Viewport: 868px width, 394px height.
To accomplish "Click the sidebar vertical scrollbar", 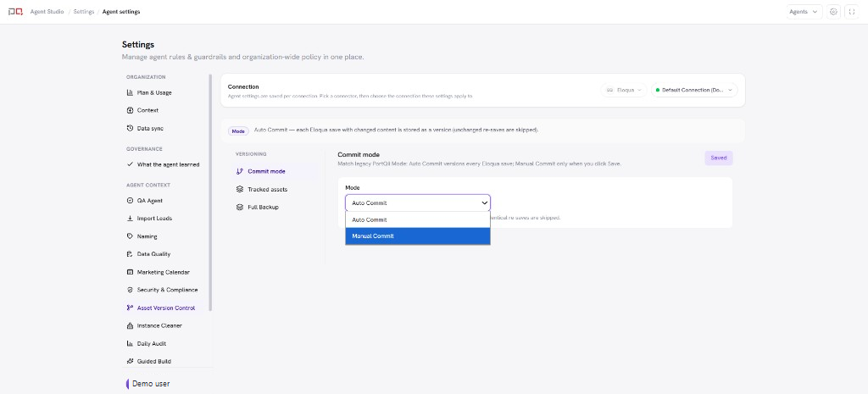I will (210, 192).
